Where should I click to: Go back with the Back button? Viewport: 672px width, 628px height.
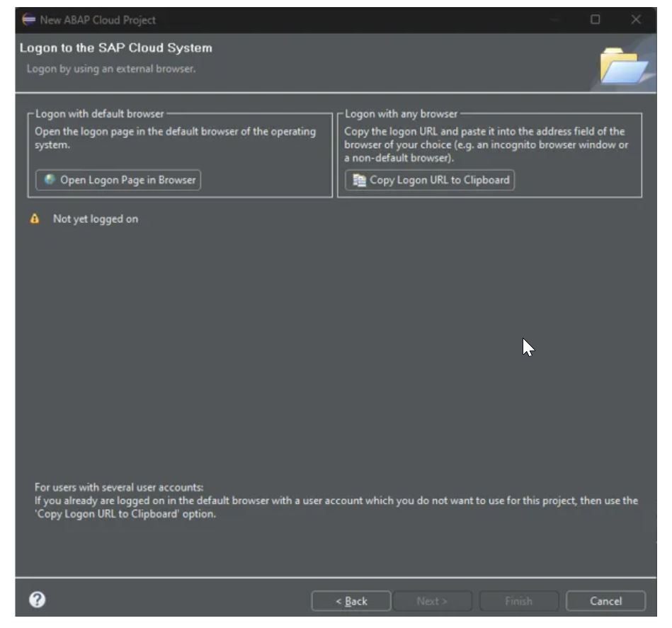pyautogui.click(x=351, y=601)
